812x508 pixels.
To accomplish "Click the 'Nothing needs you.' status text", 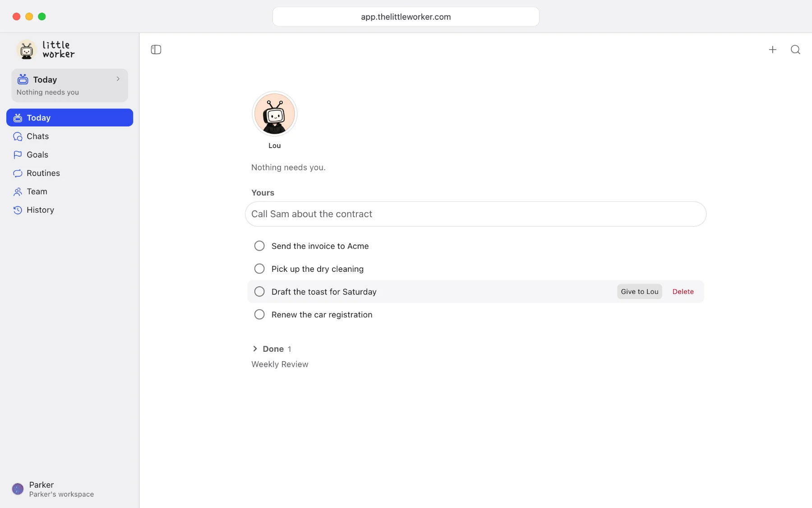I will (x=288, y=168).
